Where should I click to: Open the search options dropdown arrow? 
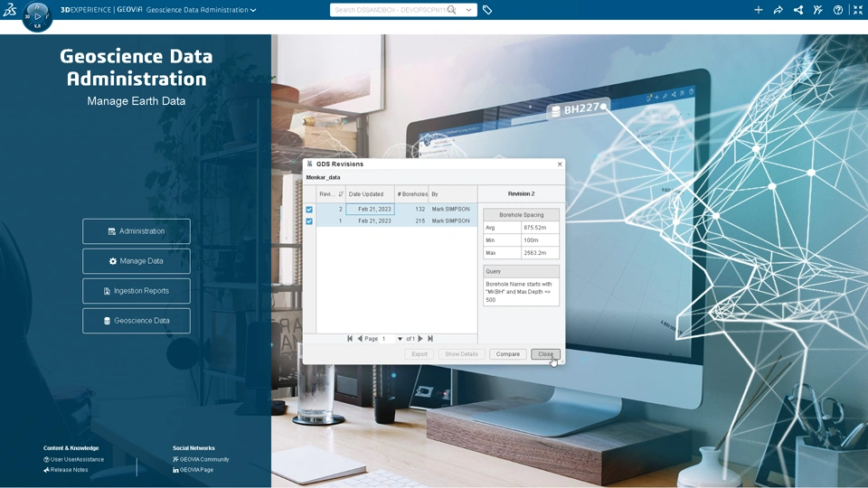coord(468,10)
